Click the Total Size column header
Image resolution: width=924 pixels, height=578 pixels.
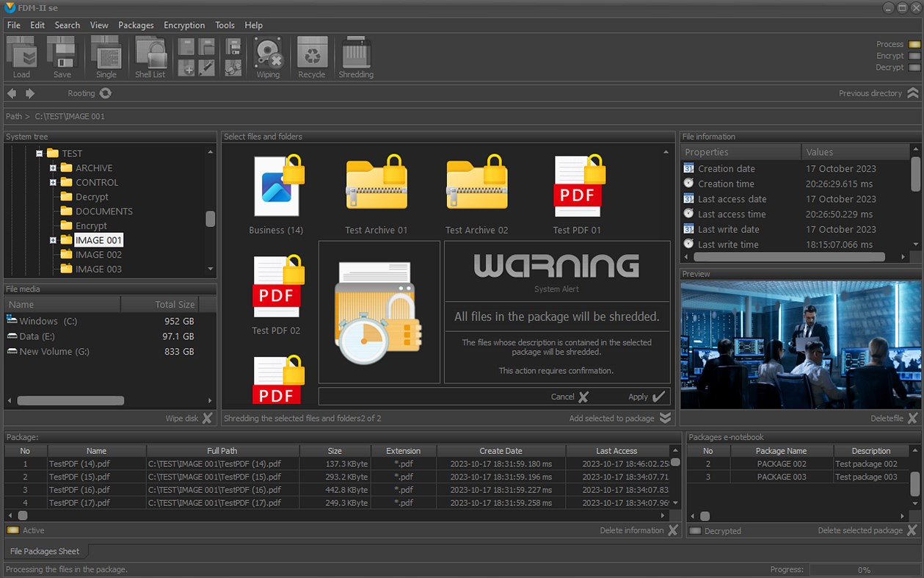click(159, 304)
